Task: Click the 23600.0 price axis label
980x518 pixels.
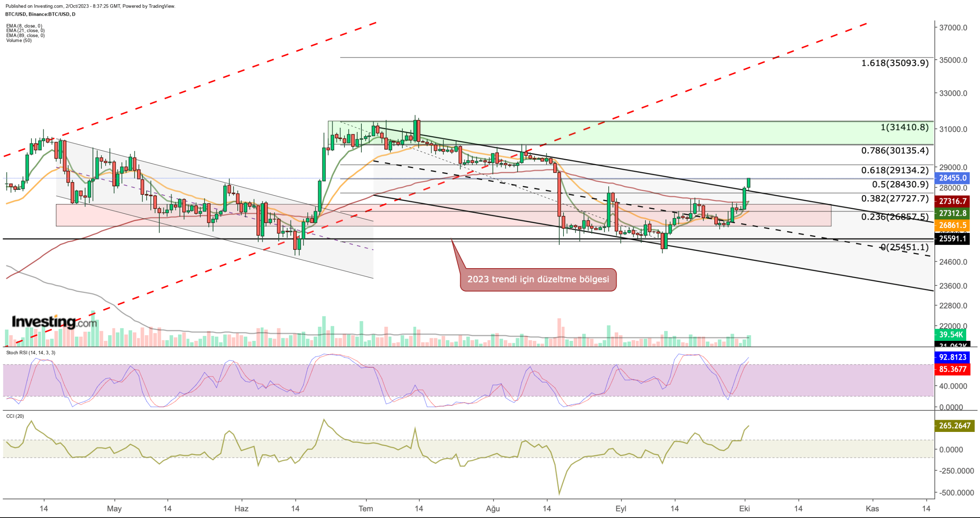Action: (x=953, y=286)
